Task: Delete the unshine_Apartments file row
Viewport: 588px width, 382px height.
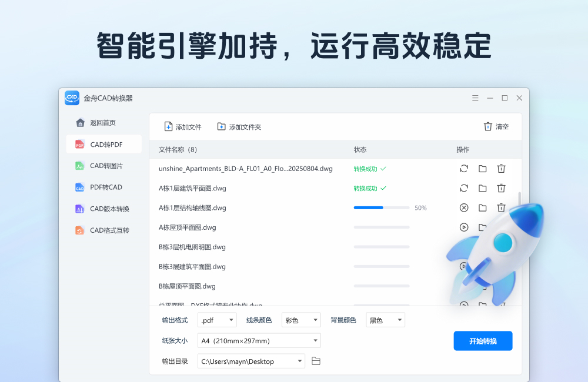Action: pyautogui.click(x=501, y=169)
